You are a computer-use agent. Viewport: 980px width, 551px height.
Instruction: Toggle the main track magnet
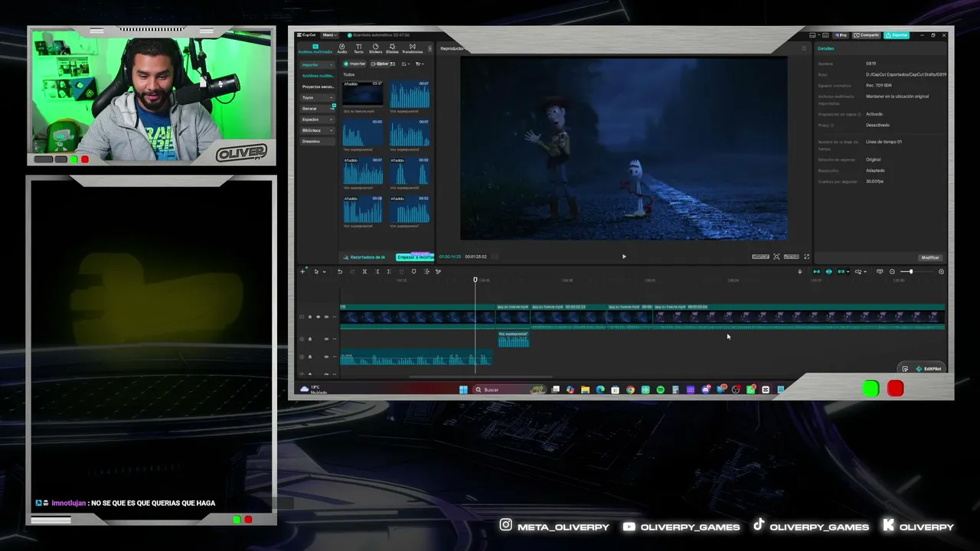pos(816,272)
